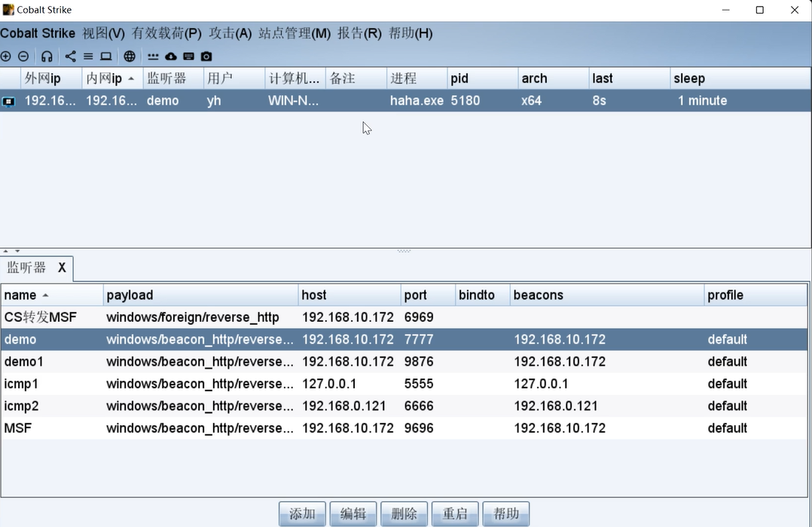The width and height of the screenshot is (812, 527).
Task: Open screenshots viewer camera icon
Action: 206,57
